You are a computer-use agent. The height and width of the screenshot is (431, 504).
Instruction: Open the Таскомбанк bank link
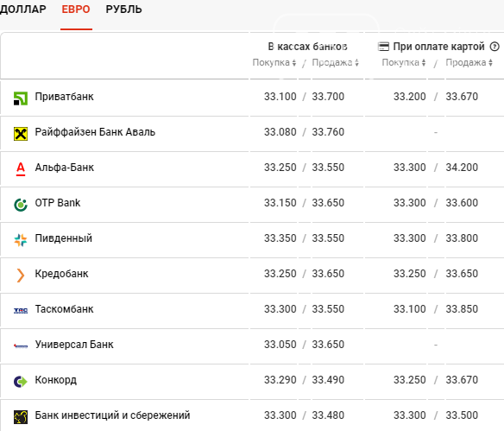click(64, 309)
